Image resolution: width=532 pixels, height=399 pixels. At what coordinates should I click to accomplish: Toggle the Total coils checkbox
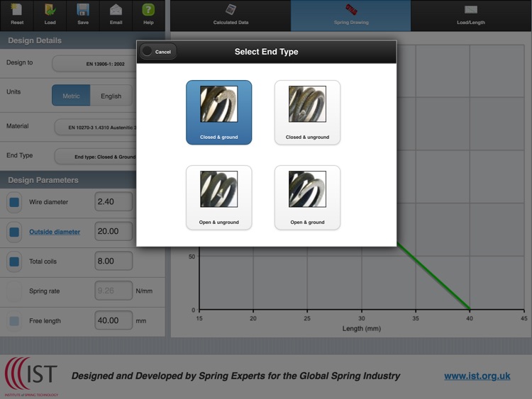tap(14, 262)
